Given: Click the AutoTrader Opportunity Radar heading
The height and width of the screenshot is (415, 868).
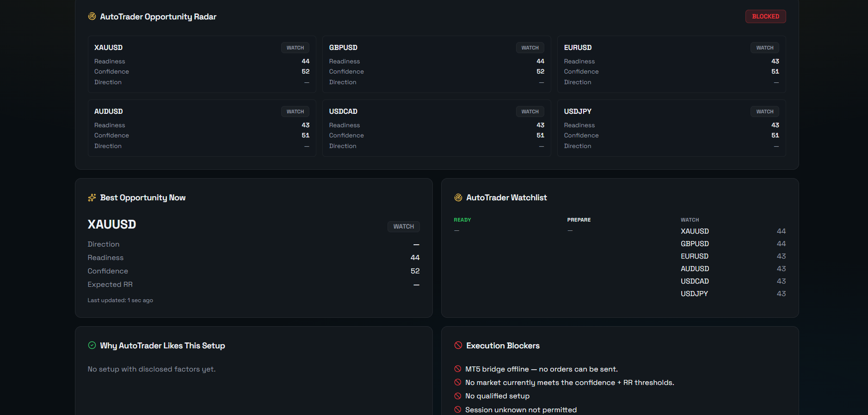Looking at the screenshot, I should [158, 17].
